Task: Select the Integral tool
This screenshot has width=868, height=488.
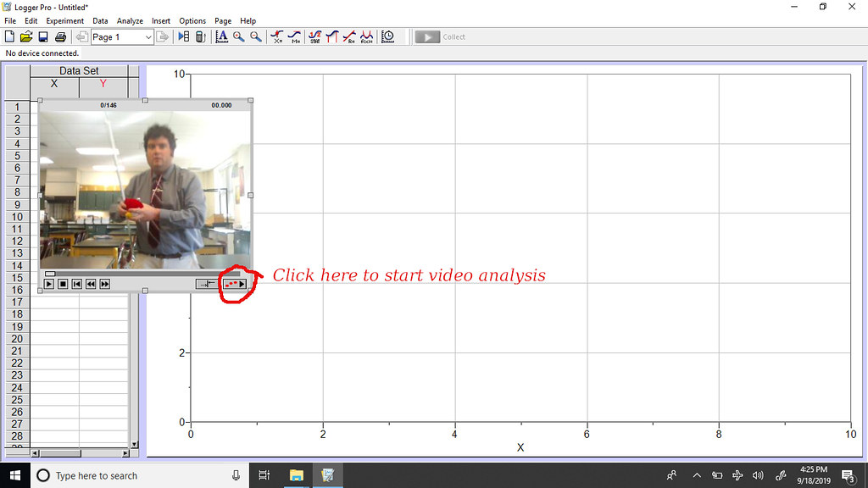Action: coord(332,36)
